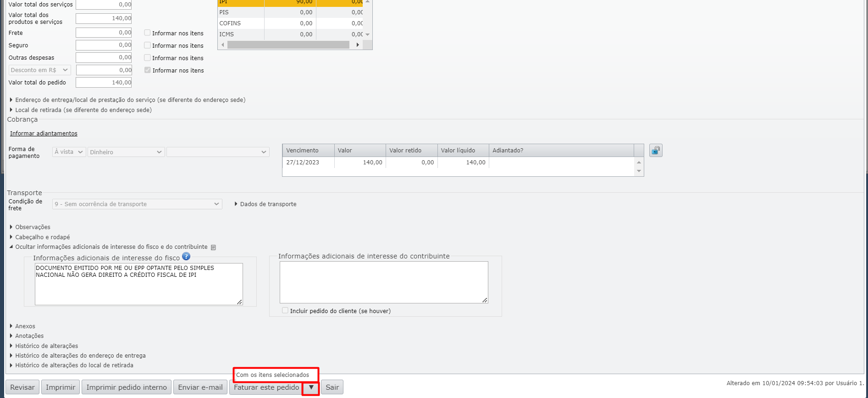
Task: Click the fisco additional information text area
Action: 139,284
